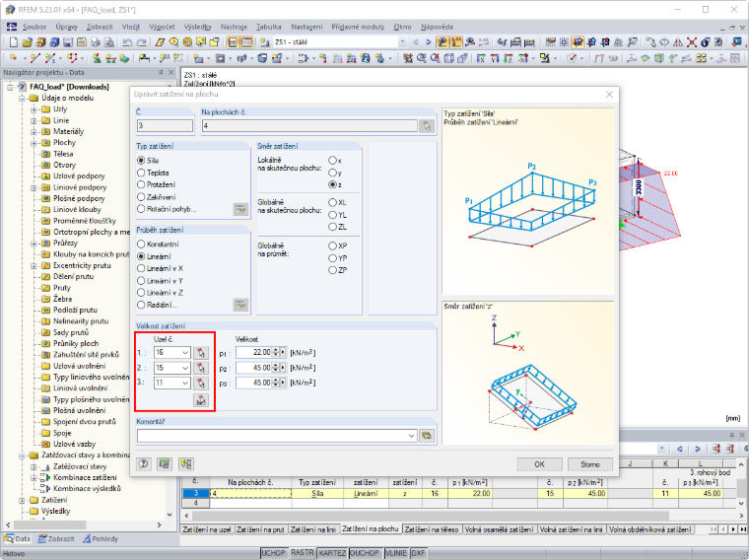Click the New file icon in toolbar
This screenshot has height=560, width=749.
coord(13,42)
